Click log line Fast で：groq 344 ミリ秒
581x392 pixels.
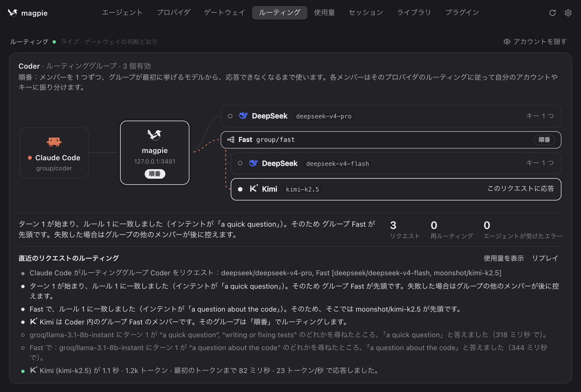click(289, 352)
